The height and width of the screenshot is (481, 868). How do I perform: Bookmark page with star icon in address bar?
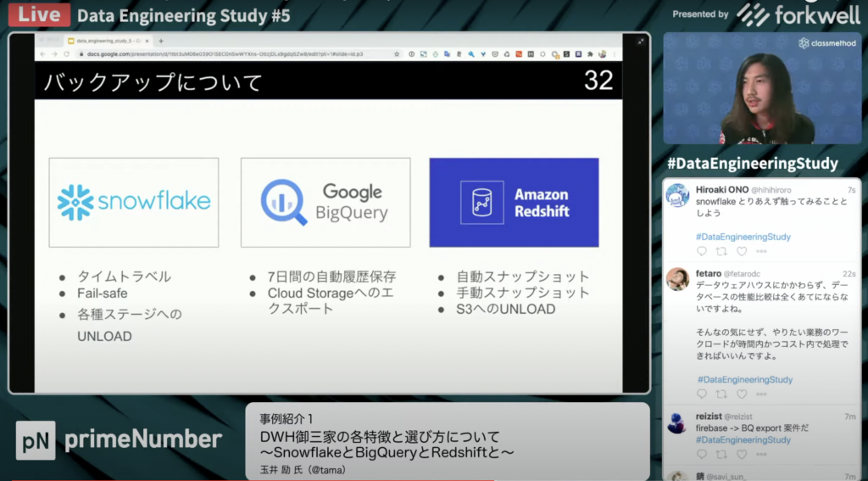(395, 53)
